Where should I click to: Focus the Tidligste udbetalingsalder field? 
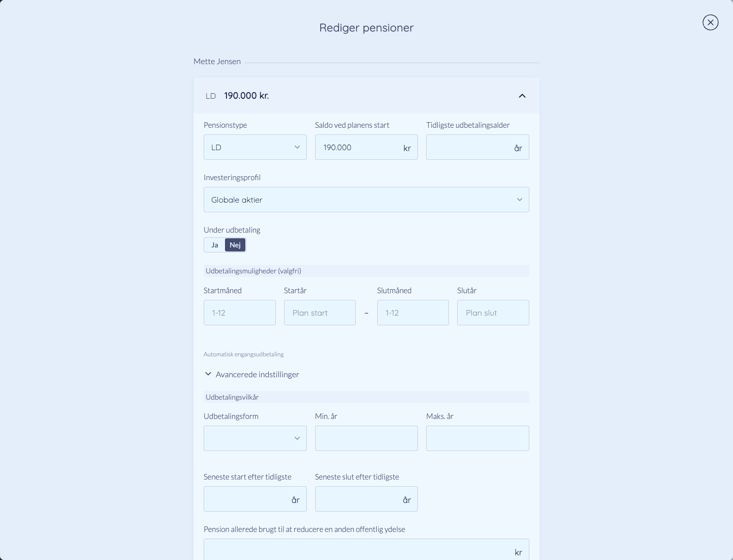tap(477, 147)
